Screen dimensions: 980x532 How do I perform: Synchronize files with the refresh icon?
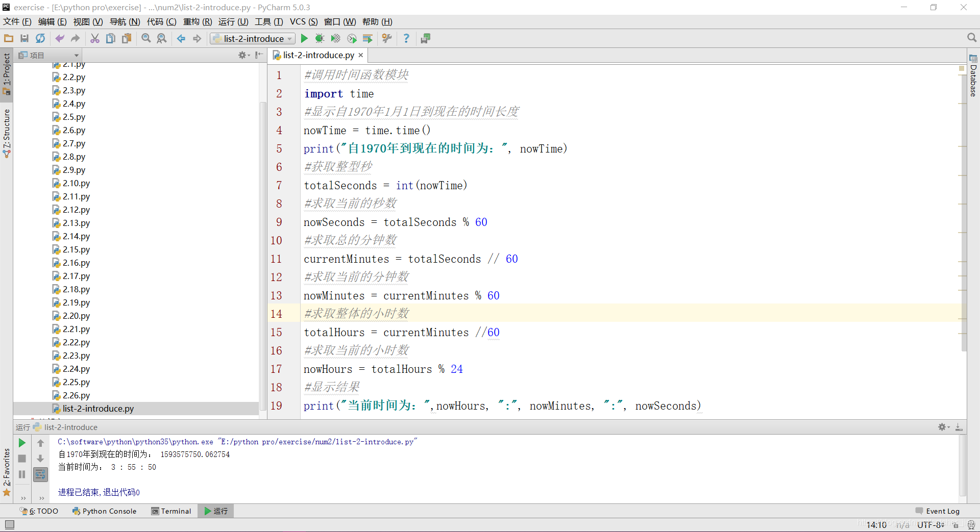point(40,38)
